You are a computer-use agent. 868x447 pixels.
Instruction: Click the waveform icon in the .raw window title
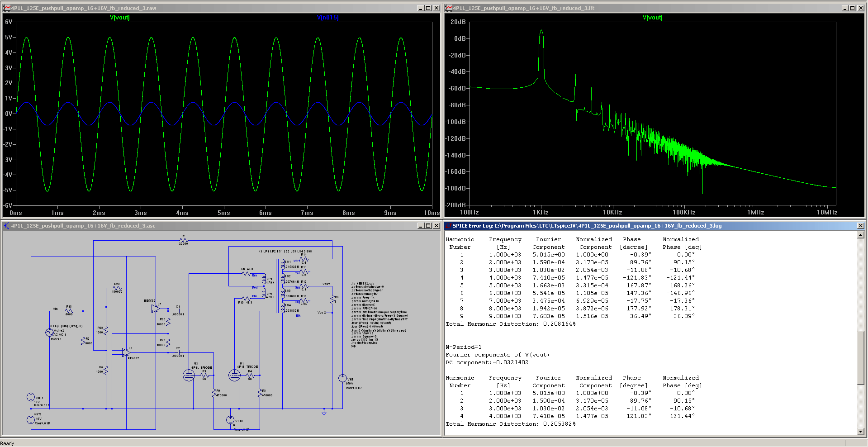[x=6, y=8]
